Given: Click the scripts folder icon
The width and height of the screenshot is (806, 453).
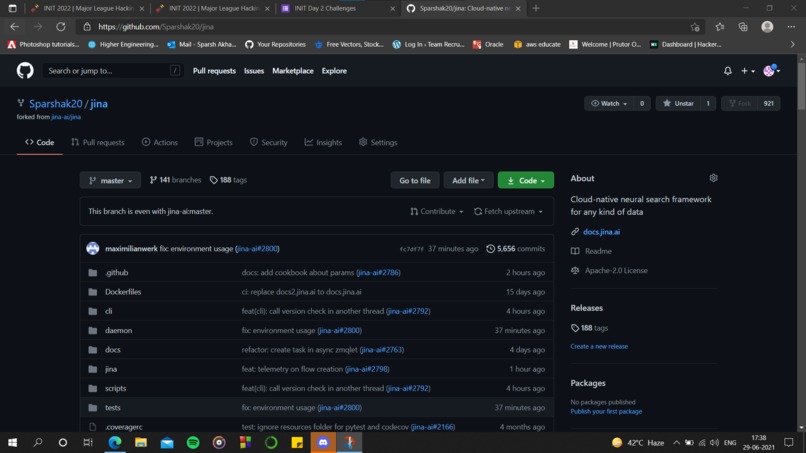Looking at the screenshot, I should (x=93, y=388).
